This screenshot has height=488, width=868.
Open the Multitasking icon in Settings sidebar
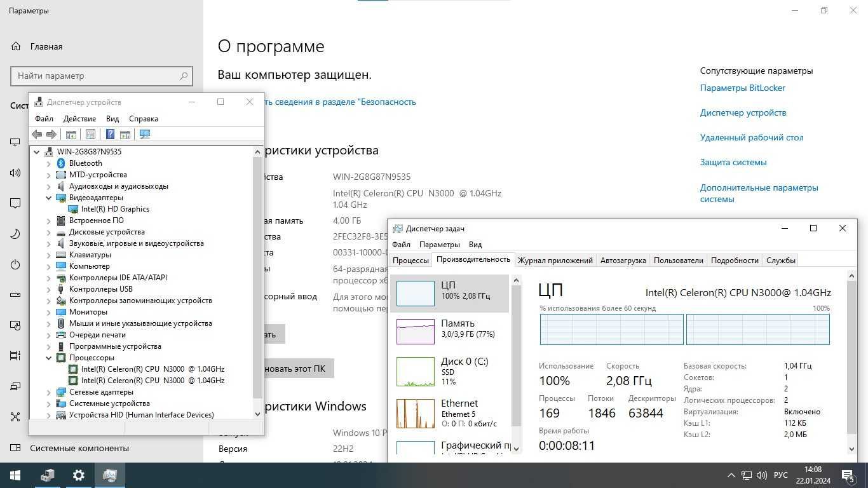click(x=15, y=356)
